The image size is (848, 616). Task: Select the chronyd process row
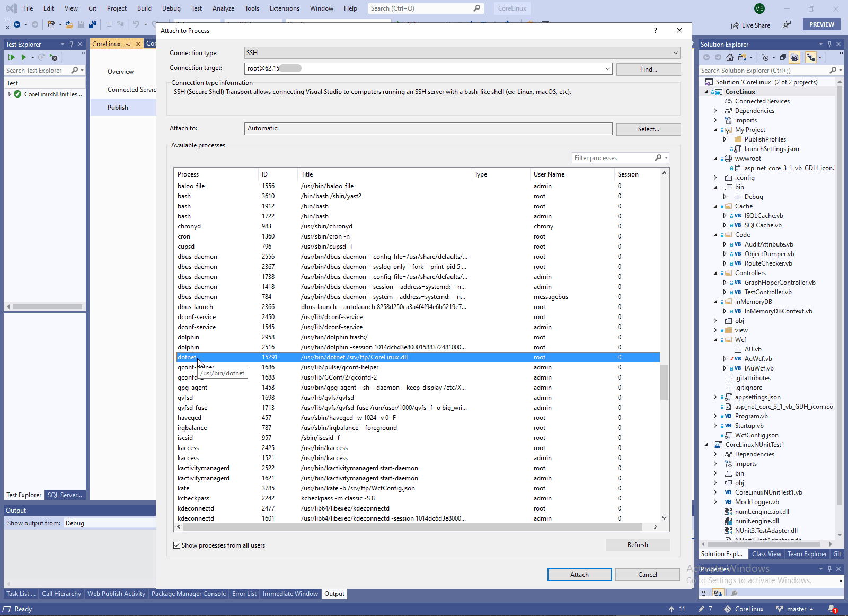click(x=418, y=226)
